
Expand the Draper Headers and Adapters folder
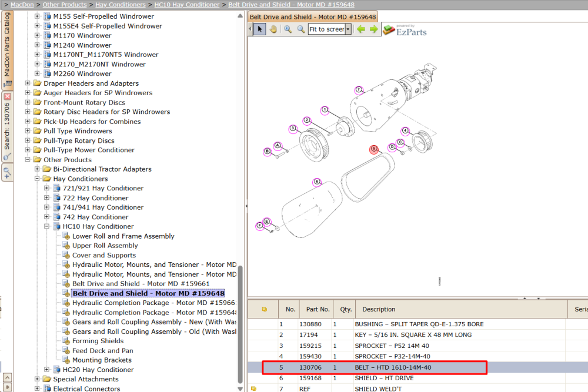[x=28, y=83]
